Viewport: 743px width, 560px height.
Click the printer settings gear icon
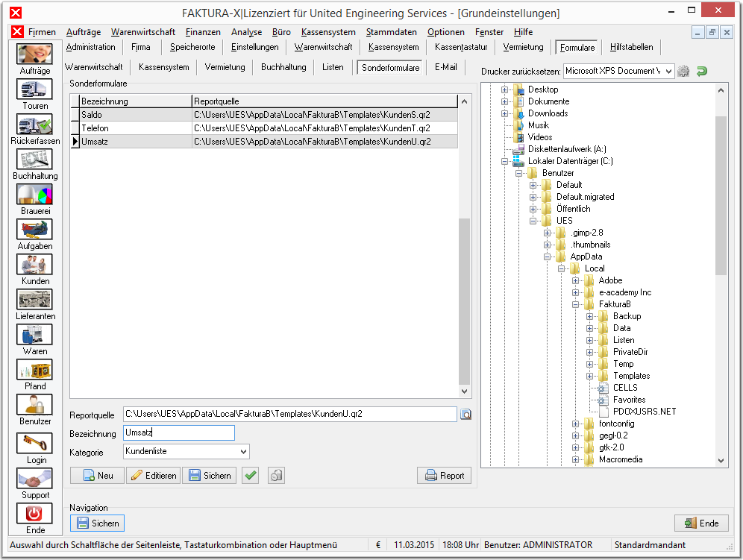683,72
